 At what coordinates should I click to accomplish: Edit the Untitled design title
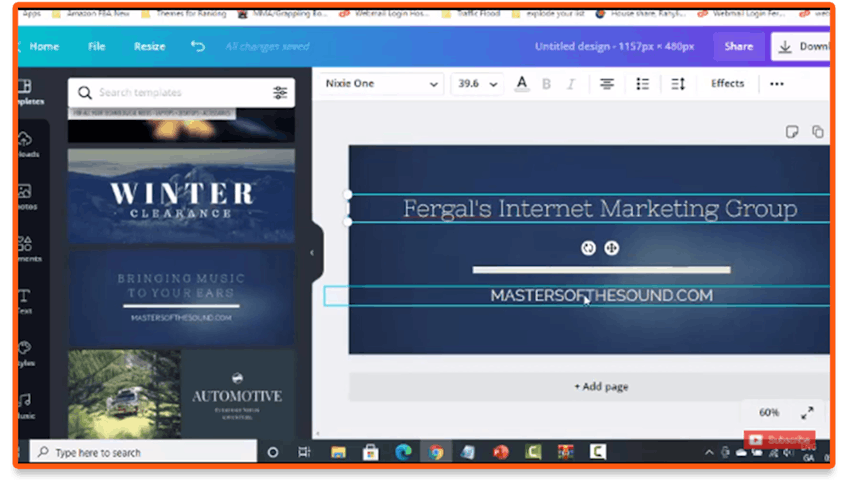pos(614,47)
